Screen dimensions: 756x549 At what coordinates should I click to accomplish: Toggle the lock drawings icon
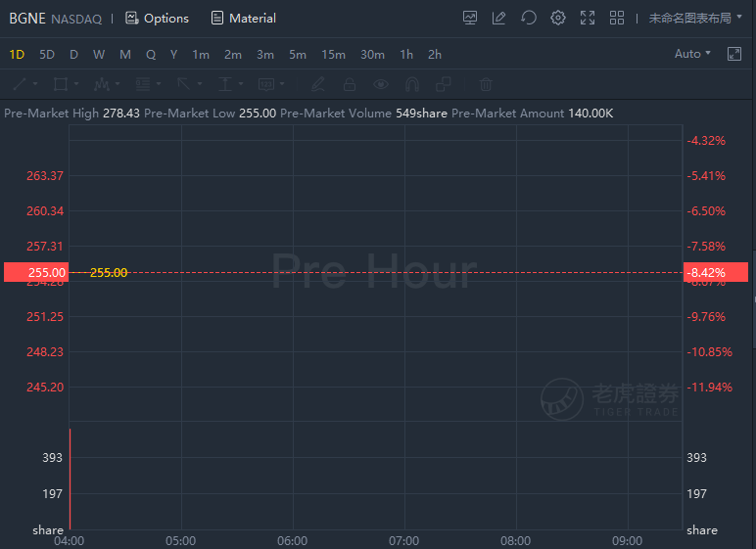pyautogui.click(x=349, y=84)
